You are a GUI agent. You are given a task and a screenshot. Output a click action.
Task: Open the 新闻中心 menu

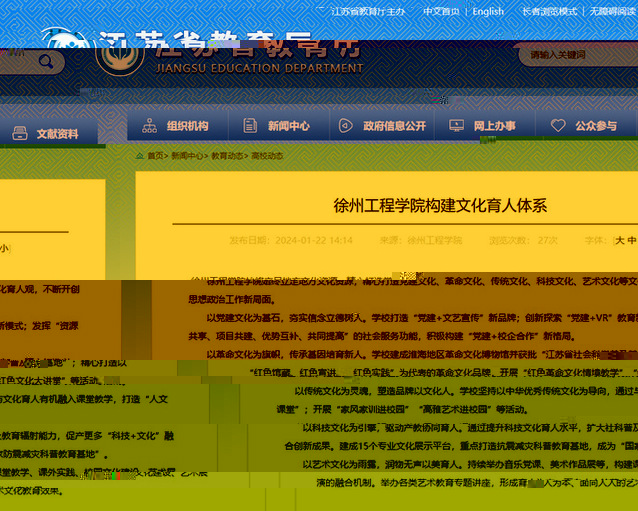click(288, 126)
